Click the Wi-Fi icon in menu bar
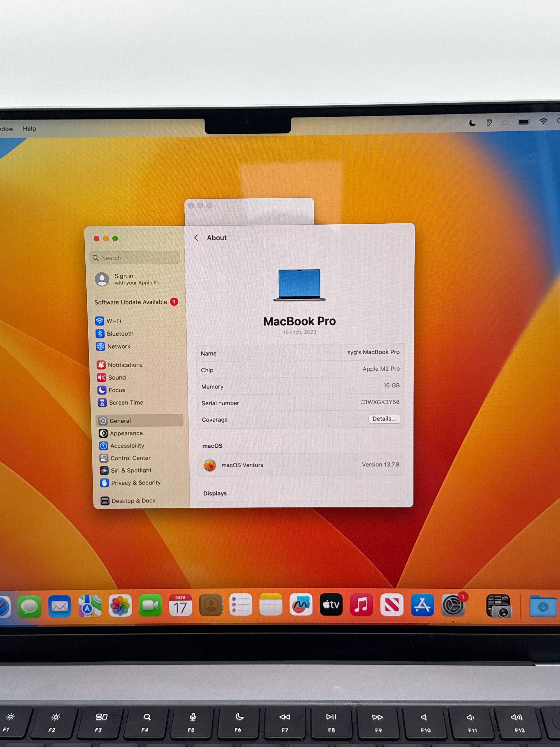Viewport: 560px width, 747px height. 543,121
